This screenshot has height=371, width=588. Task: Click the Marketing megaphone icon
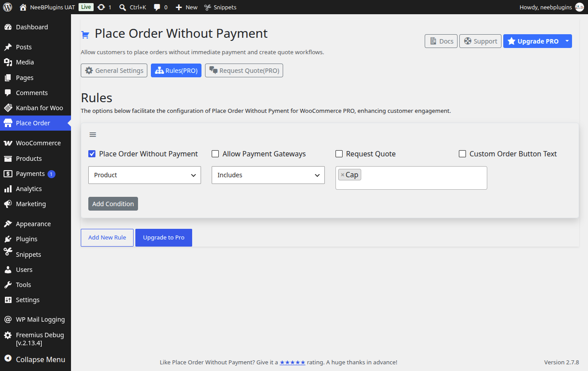pyautogui.click(x=8, y=204)
